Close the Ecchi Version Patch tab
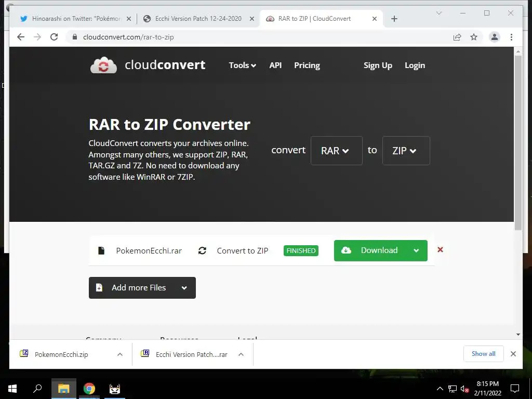 [x=252, y=19]
